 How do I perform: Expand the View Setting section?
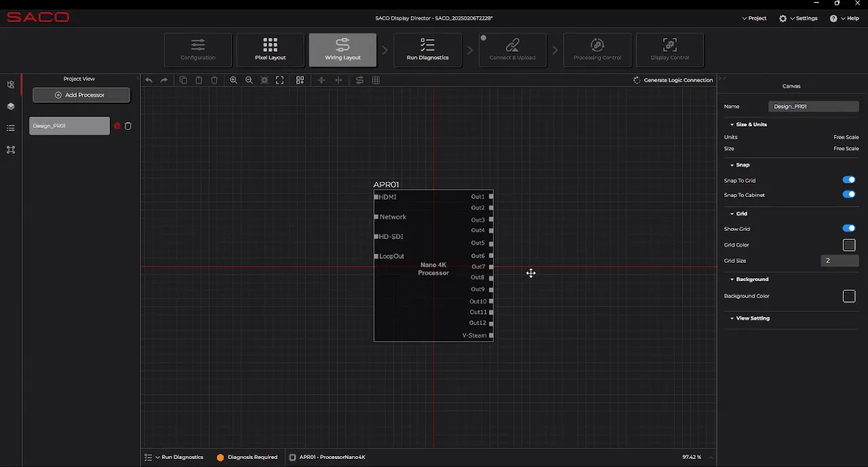click(732, 318)
